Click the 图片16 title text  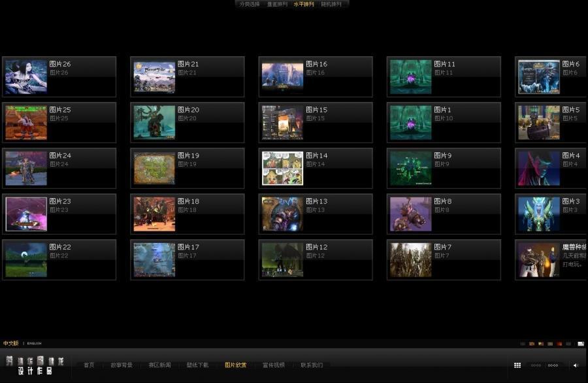point(316,64)
